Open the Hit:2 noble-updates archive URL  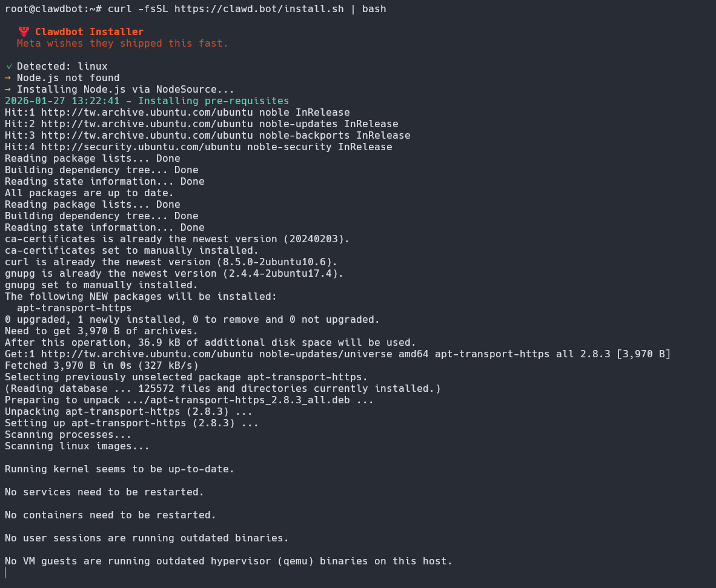(x=147, y=124)
